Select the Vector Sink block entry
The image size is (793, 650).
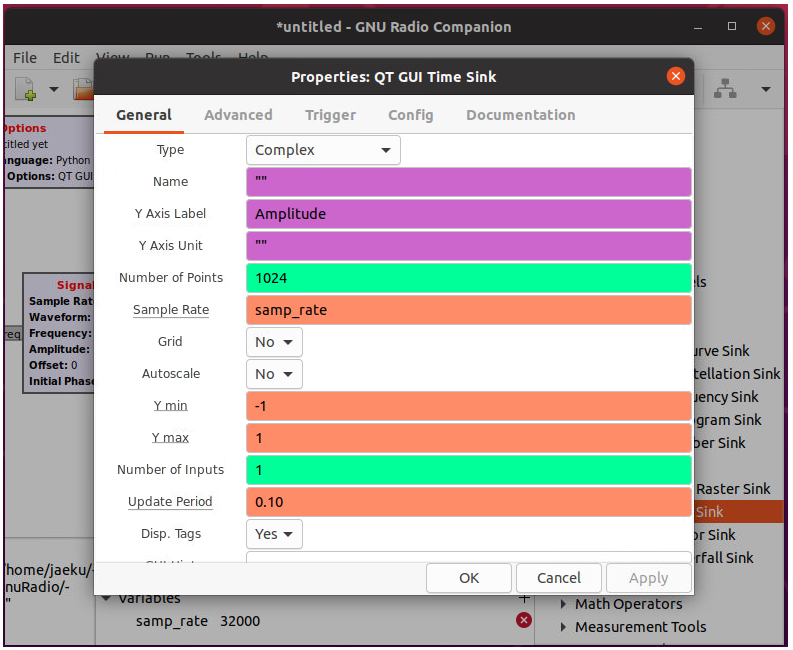[x=714, y=535]
